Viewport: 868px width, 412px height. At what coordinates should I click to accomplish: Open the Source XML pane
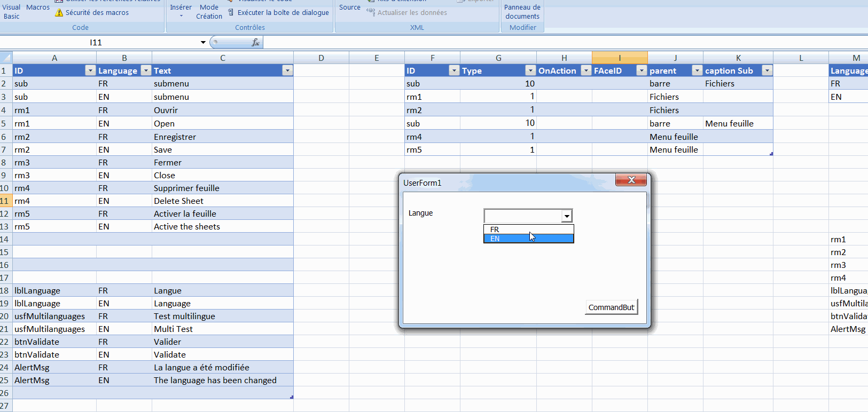(x=350, y=7)
